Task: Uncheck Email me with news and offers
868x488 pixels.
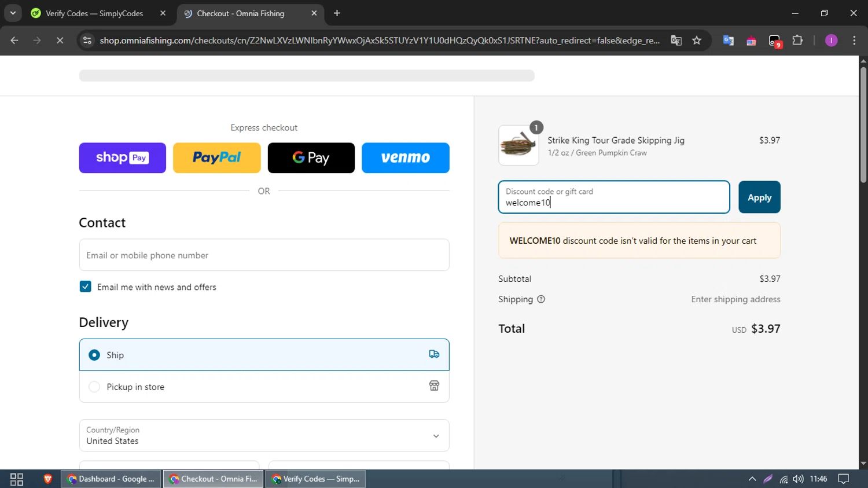Action: click(x=85, y=287)
